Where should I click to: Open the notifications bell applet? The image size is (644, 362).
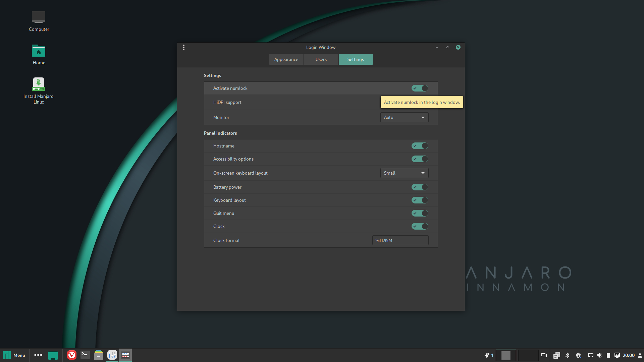coord(487,355)
